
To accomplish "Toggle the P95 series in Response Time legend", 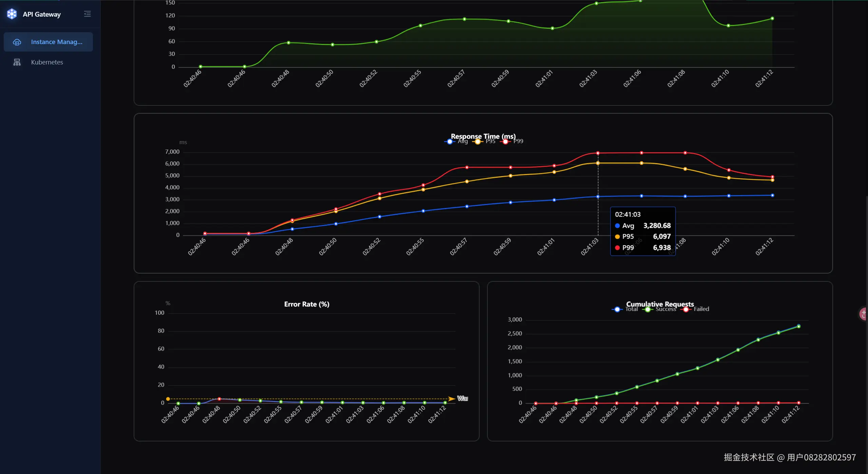I will (484, 141).
